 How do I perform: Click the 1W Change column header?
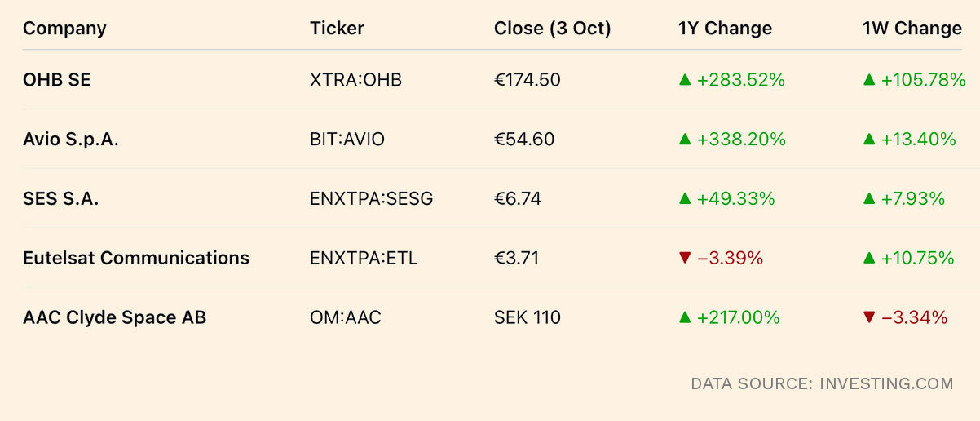pos(912,29)
